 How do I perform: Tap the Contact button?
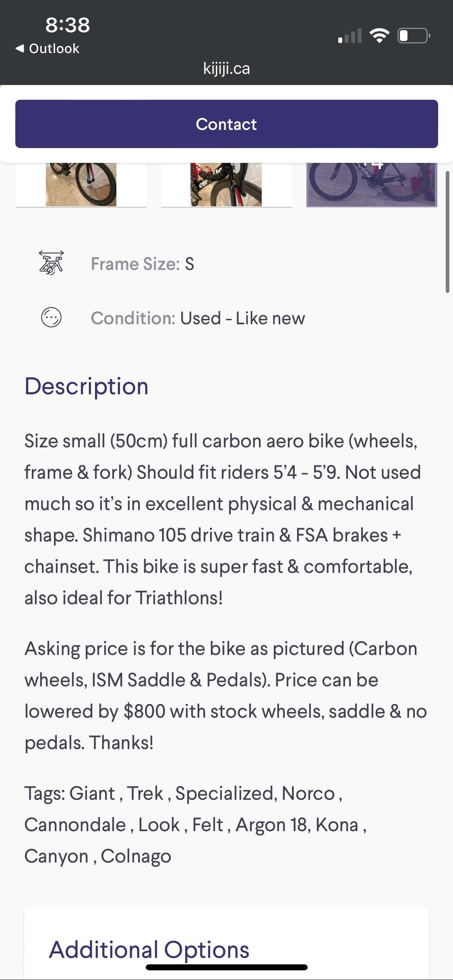226,124
